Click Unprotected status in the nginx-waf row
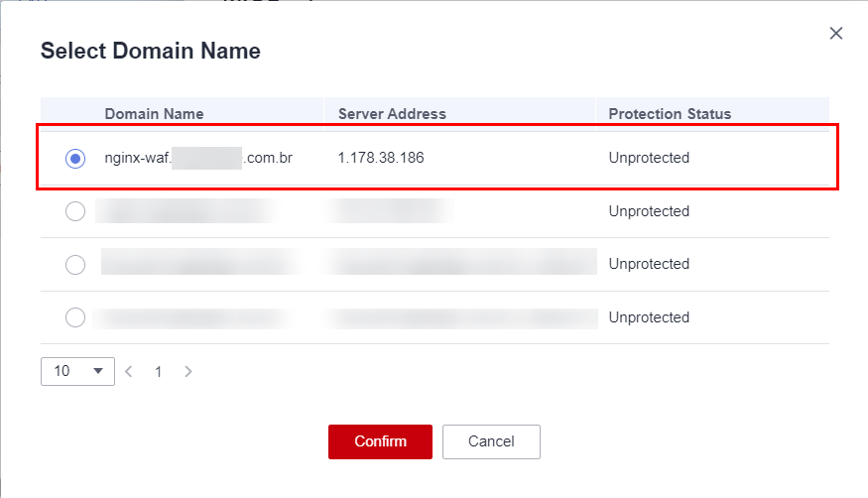Viewport: 868px width, 498px height. (649, 158)
